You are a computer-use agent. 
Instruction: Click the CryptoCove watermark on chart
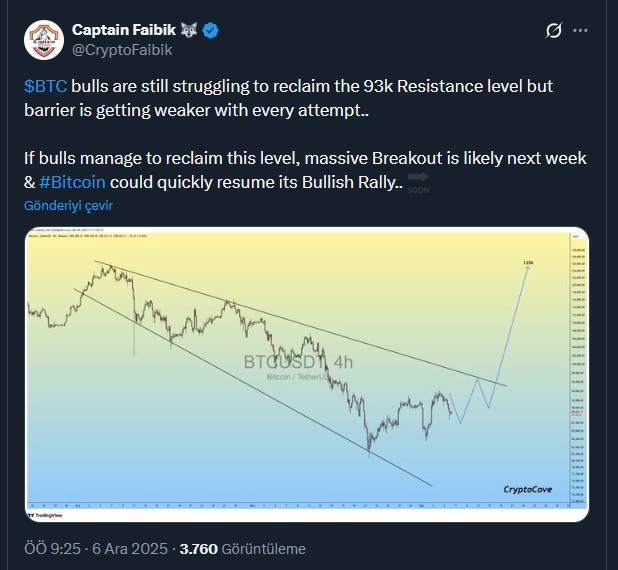click(529, 490)
